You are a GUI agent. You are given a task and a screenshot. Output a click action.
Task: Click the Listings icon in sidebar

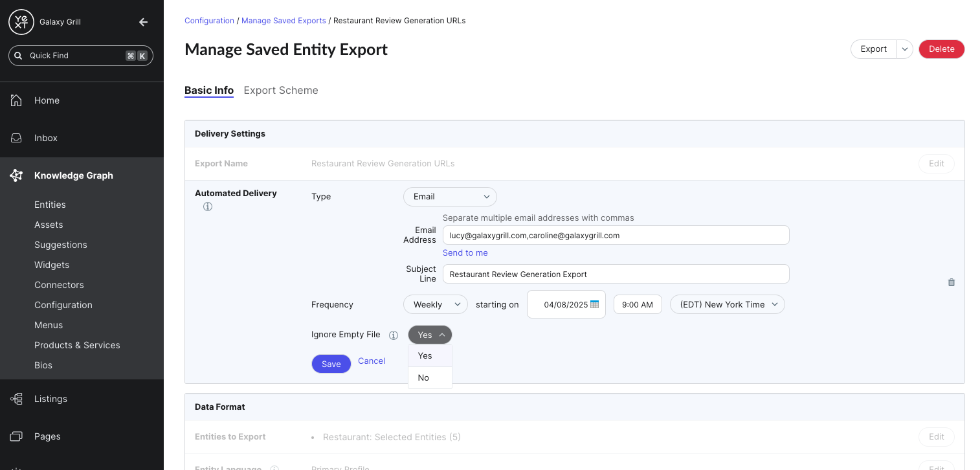click(17, 399)
